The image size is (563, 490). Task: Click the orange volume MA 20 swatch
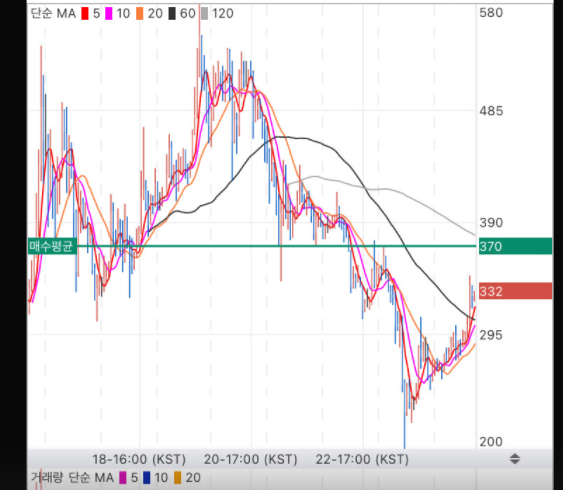177,478
